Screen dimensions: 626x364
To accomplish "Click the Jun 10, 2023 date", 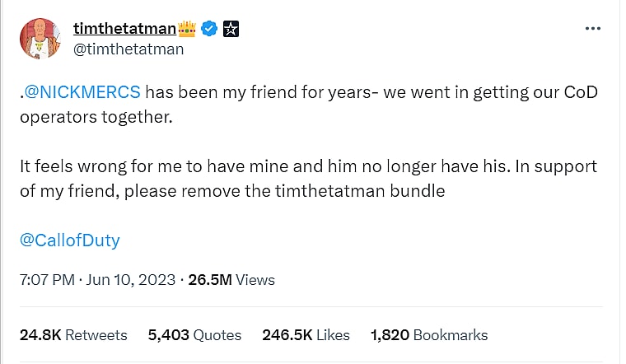I will tap(131, 280).
